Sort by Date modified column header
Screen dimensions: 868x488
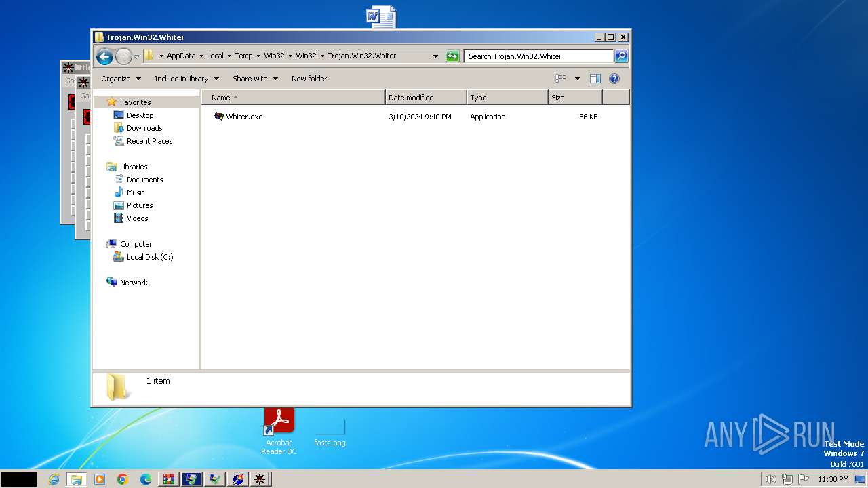[426, 98]
